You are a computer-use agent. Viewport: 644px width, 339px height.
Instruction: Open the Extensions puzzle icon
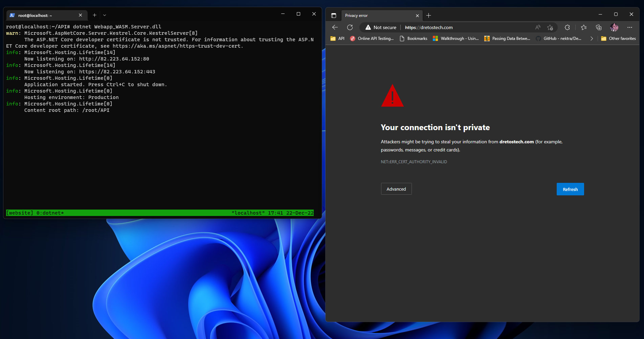(567, 27)
